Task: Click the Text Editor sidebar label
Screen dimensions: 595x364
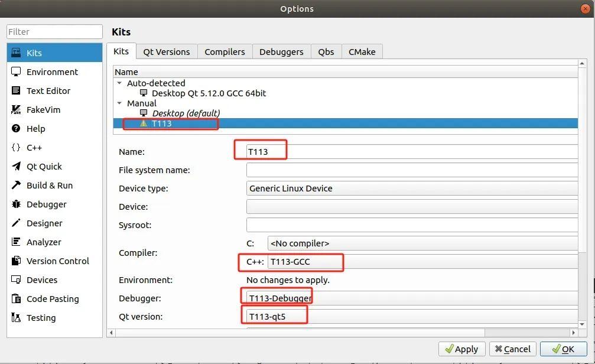Action: (48, 91)
